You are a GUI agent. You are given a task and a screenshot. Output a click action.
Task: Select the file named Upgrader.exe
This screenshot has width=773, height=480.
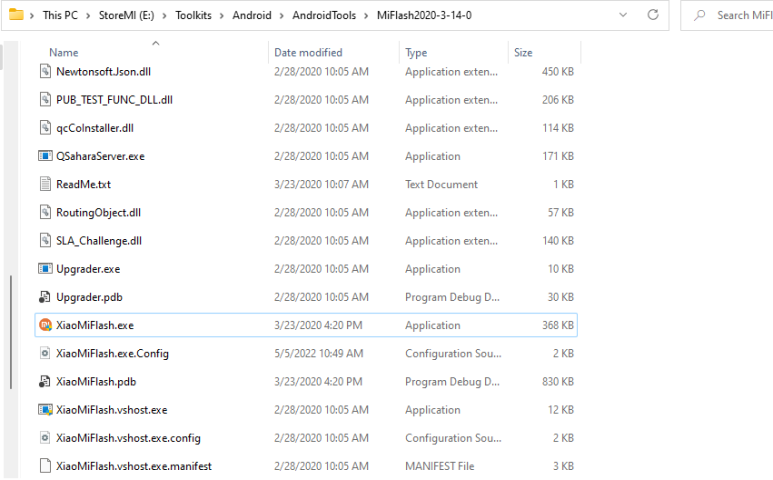[88, 269]
